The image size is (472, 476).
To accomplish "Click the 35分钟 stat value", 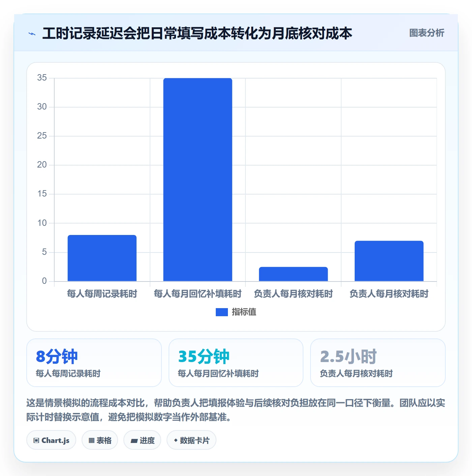I will pos(204,357).
